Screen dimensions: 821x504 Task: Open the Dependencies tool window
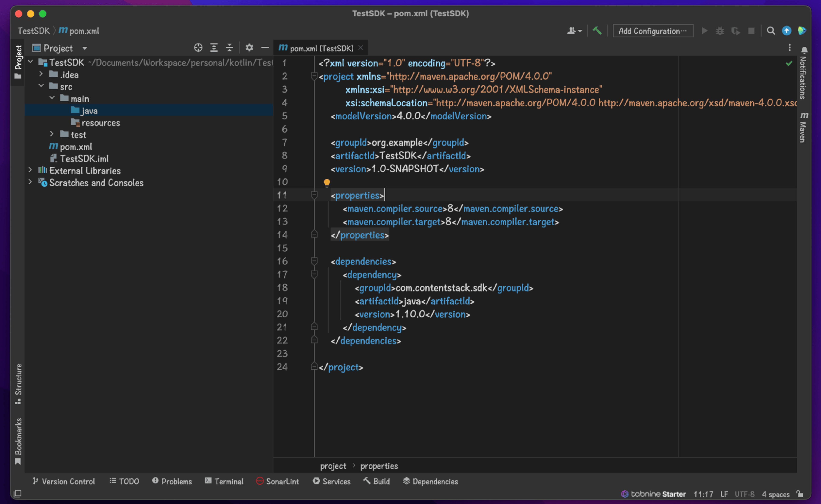coord(430,481)
